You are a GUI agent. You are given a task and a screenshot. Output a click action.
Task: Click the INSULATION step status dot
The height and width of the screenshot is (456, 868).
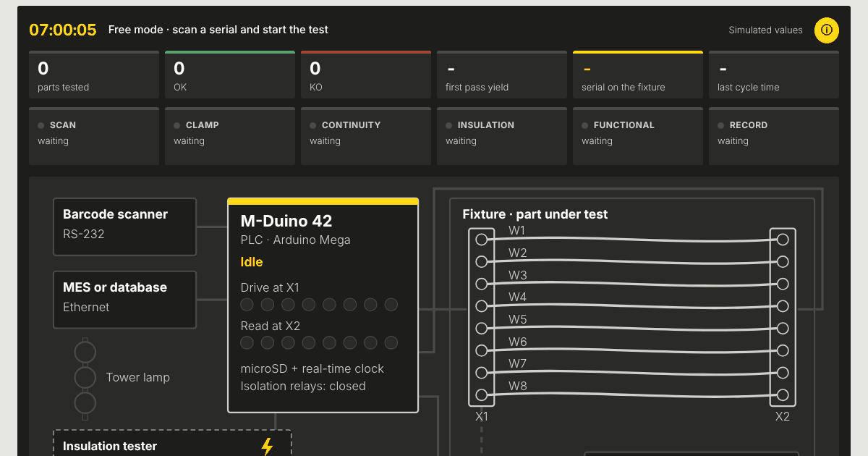[449, 125]
